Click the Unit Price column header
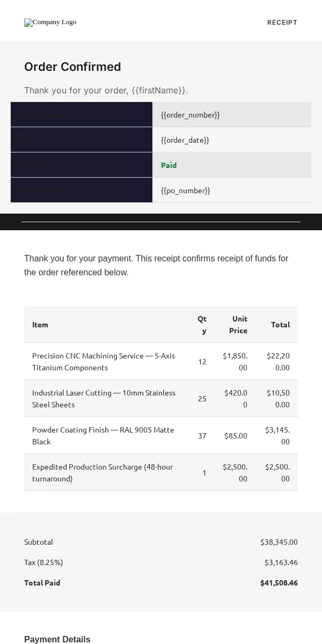Viewport: 322px width, 644px height. [238, 324]
